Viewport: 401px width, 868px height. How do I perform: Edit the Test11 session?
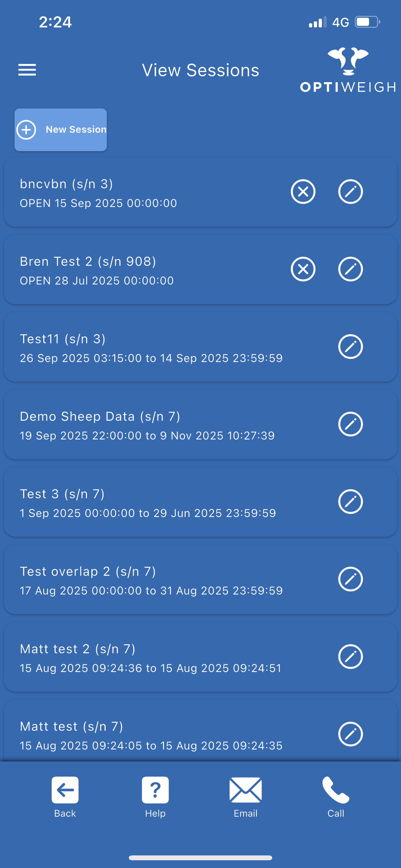[350, 347]
